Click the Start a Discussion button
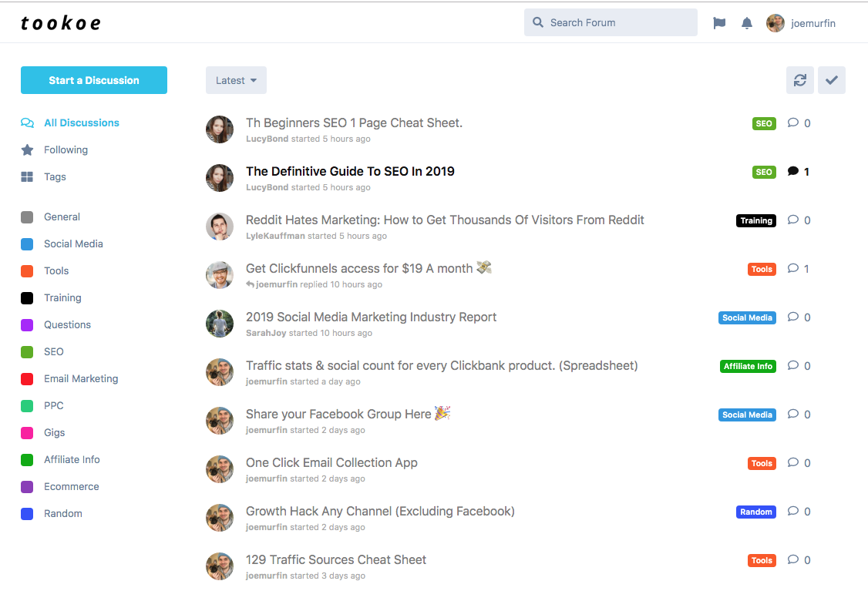The height and width of the screenshot is (591, 868). pos(93,79)
